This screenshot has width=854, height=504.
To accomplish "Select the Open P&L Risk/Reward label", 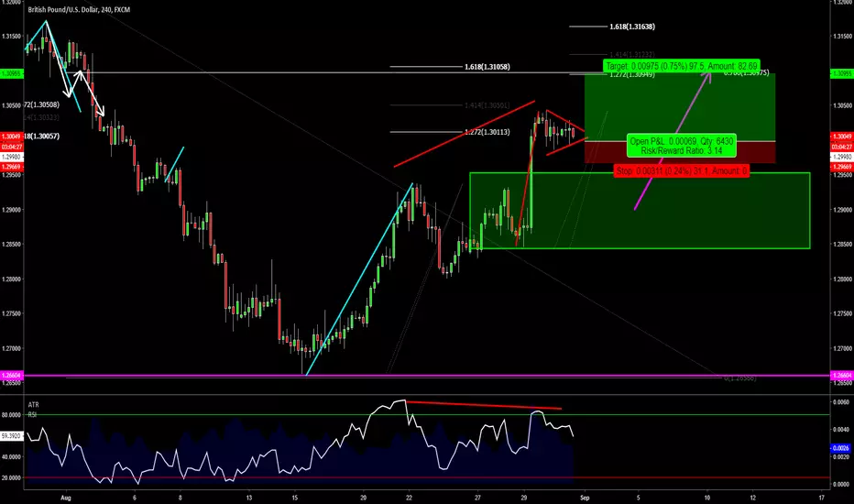I will click(x=682, y=146).
